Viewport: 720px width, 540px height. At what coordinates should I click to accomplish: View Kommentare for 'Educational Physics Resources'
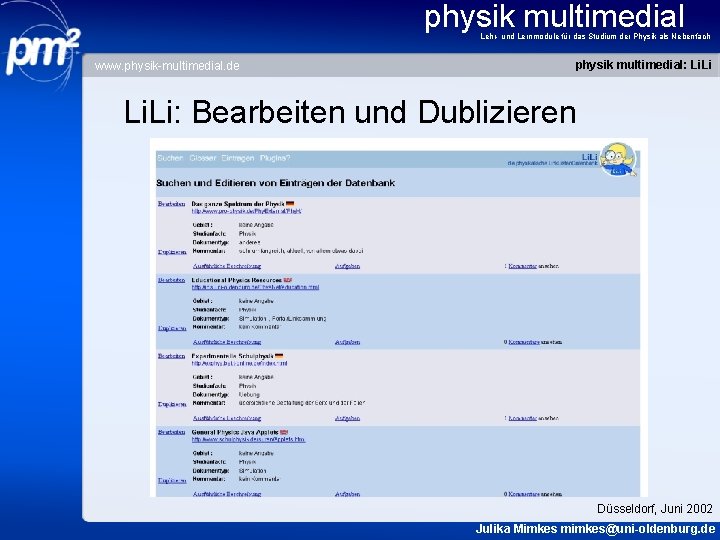click(x=524, y=342)
